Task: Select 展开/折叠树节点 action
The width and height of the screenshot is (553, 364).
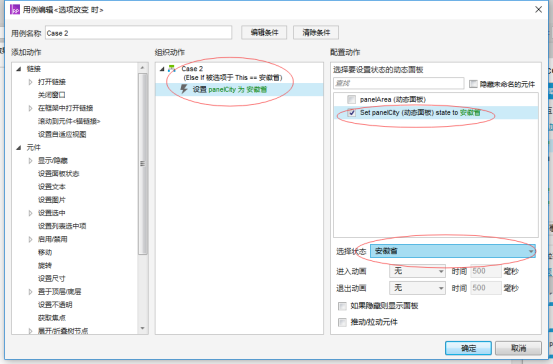Action: point(63,330)
